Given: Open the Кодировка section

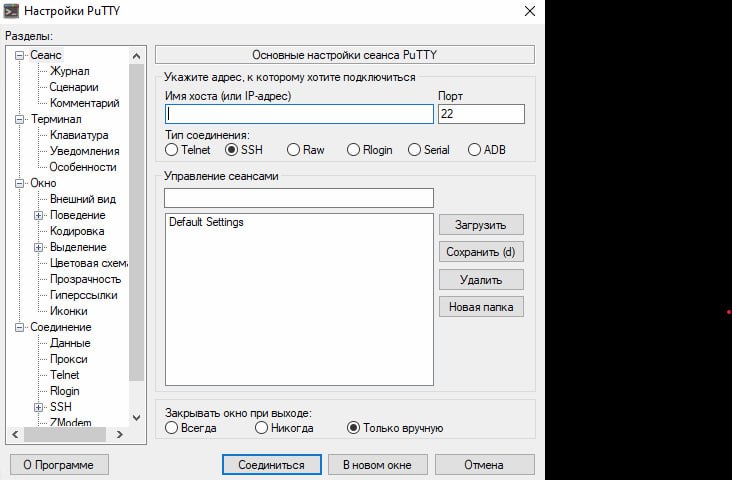Looking at the screenshot, I should 77,231.
